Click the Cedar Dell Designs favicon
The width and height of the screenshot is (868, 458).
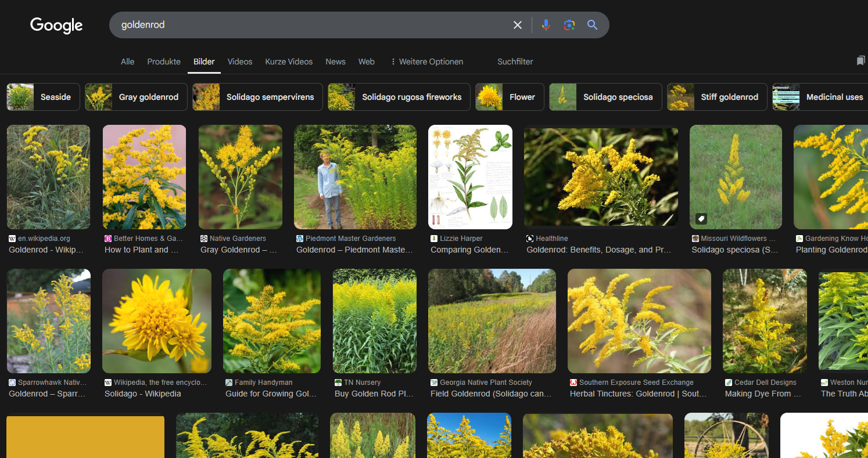729,383
